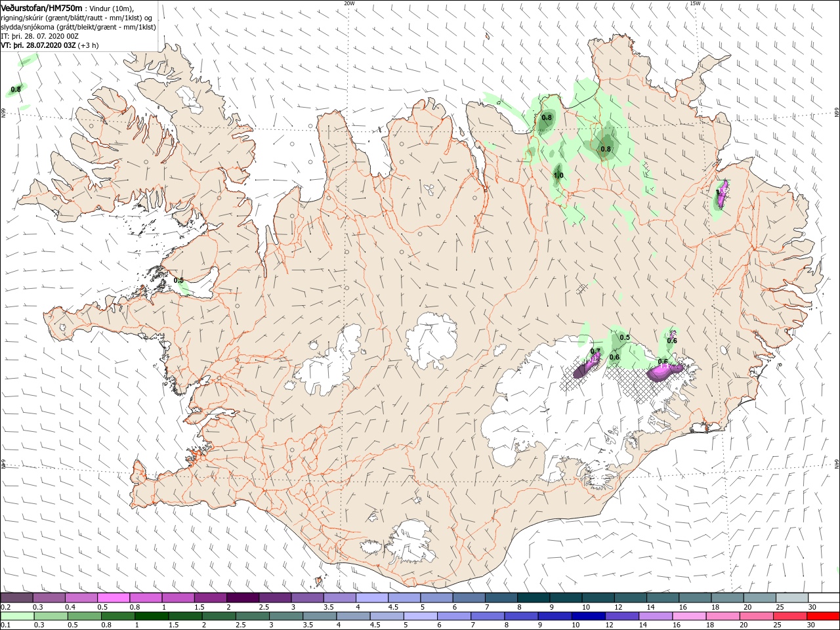The width and height of the screenshot is (840, 630).
Task: Click the 'slydda/snjókoma' header line
Action: click(78, 27)
